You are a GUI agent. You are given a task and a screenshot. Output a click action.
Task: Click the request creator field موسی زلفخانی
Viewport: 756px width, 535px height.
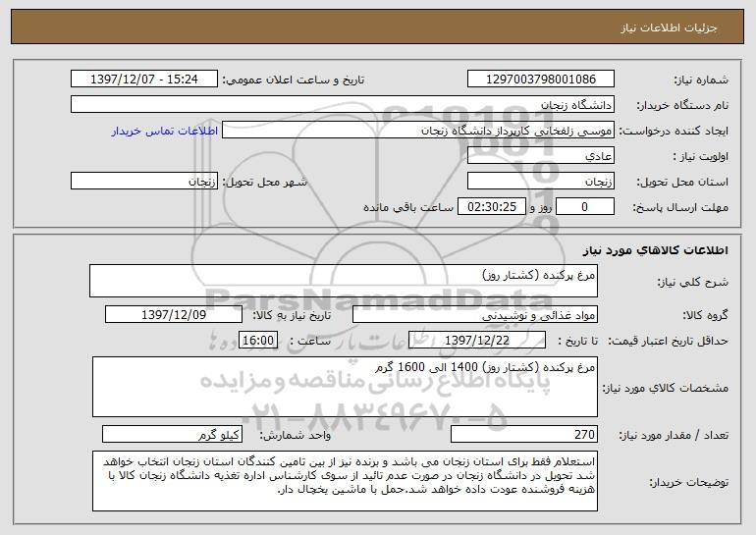pos(418,131)
